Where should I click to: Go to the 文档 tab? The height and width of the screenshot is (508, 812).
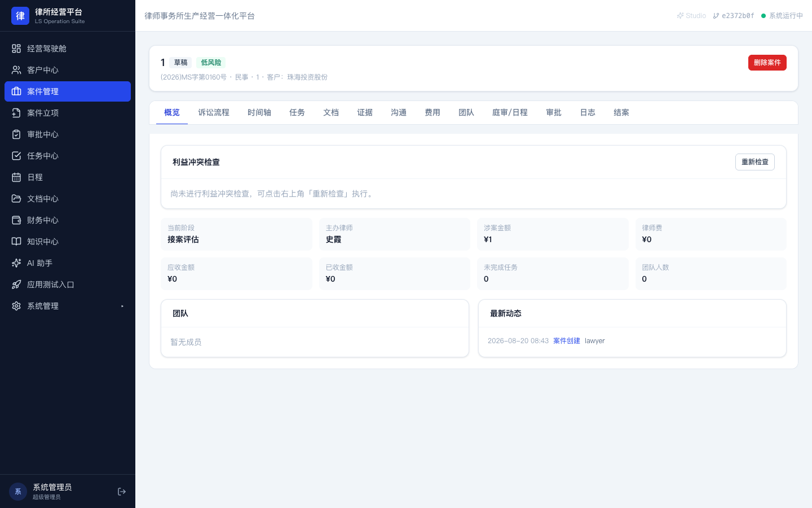click(x=331, y=113)
